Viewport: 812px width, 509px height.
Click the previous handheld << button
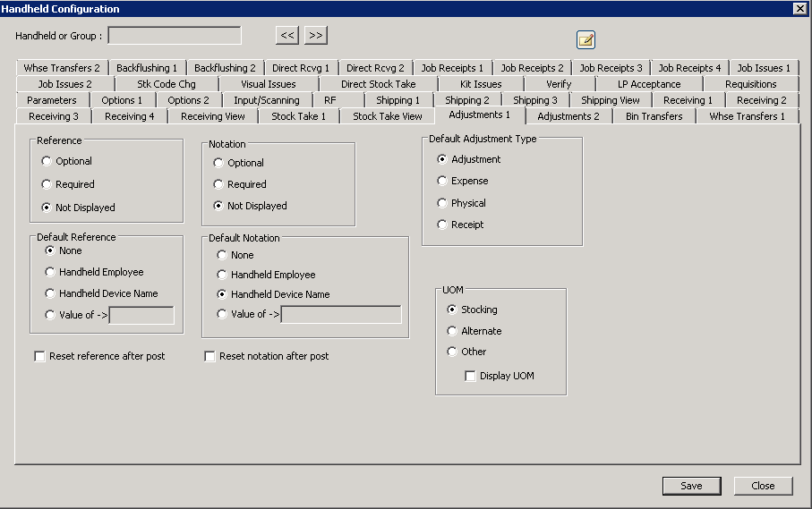tap(286, 36)
